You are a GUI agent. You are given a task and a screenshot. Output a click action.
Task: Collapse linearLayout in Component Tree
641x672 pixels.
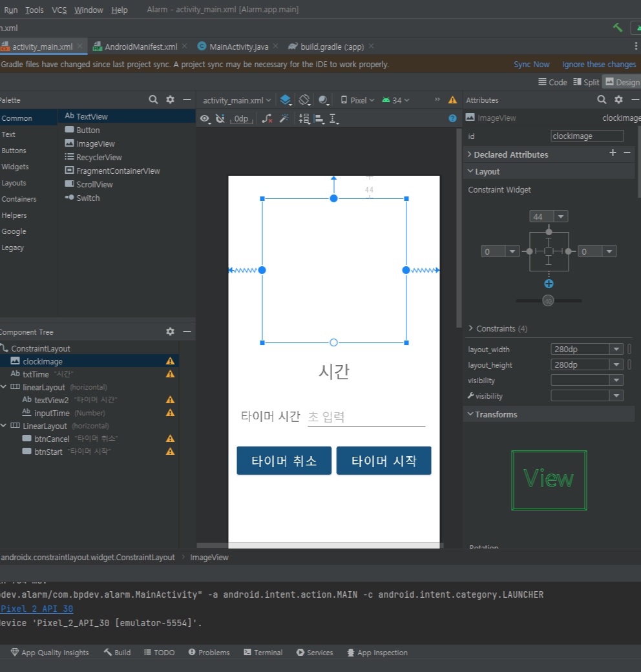[3, 387]
